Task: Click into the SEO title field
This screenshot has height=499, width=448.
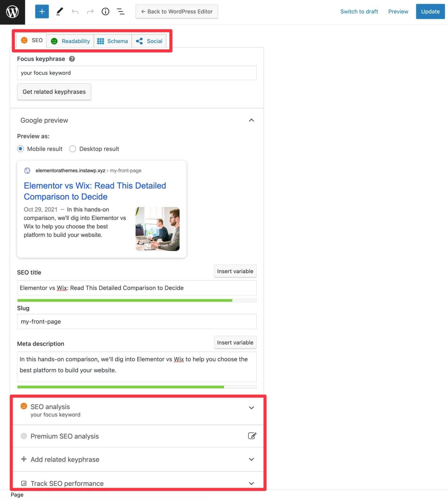Action: tap(137, 288)
